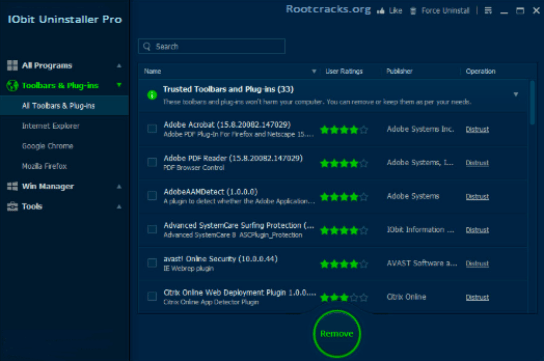
Task: Click the Operation column header
Action: 481,71
